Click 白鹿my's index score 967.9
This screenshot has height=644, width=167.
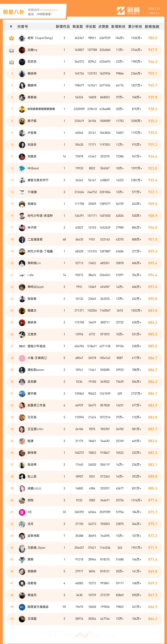pyautogui.click(x=152, y=50)
